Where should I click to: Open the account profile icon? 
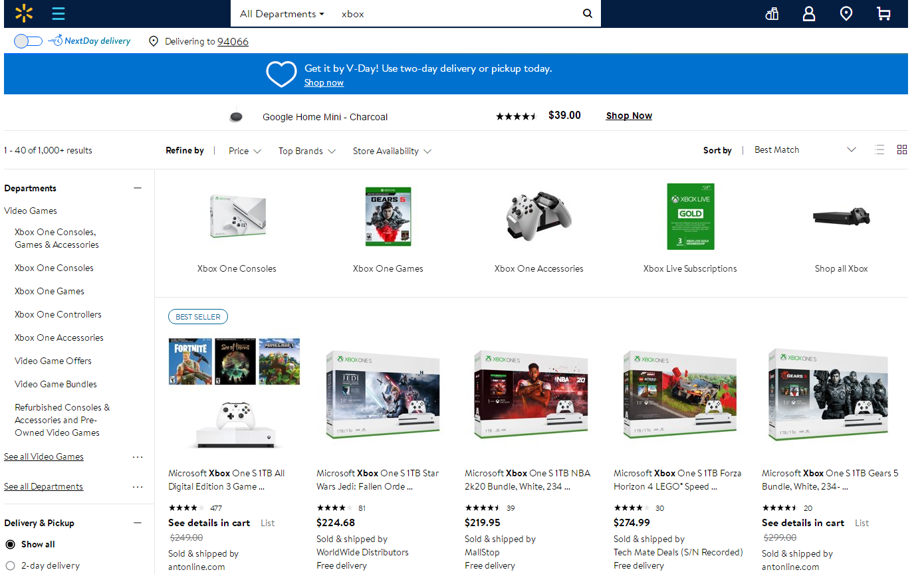click(x=809, y=13)
